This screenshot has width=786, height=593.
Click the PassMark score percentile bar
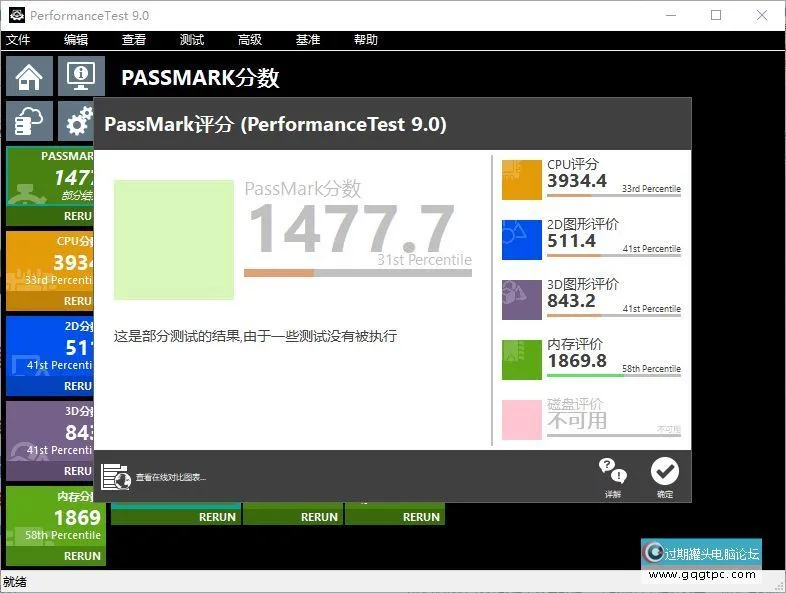pos(357,273)
